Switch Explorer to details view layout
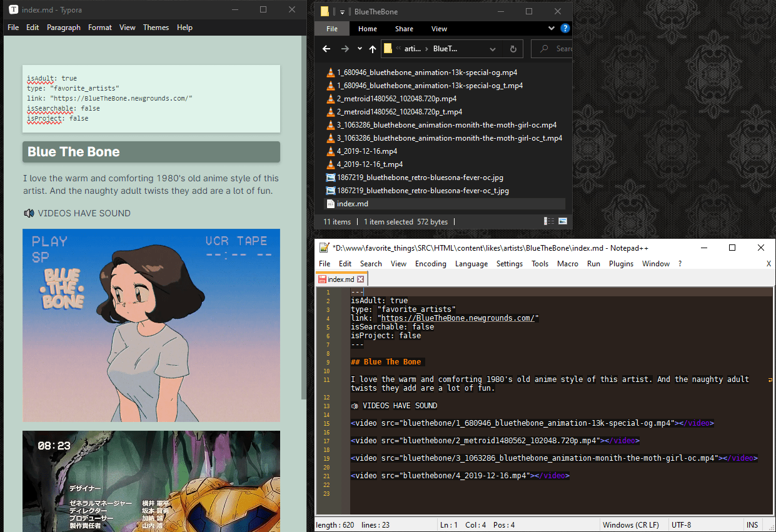Viewport: 776px width, 532px height. [x=549, y=221]
